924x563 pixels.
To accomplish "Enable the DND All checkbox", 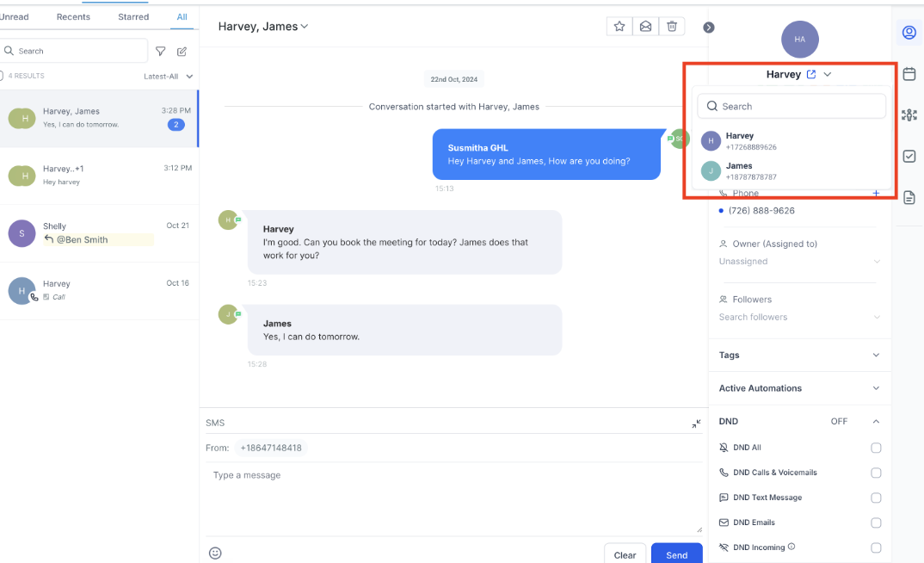I will pos(876,448).
